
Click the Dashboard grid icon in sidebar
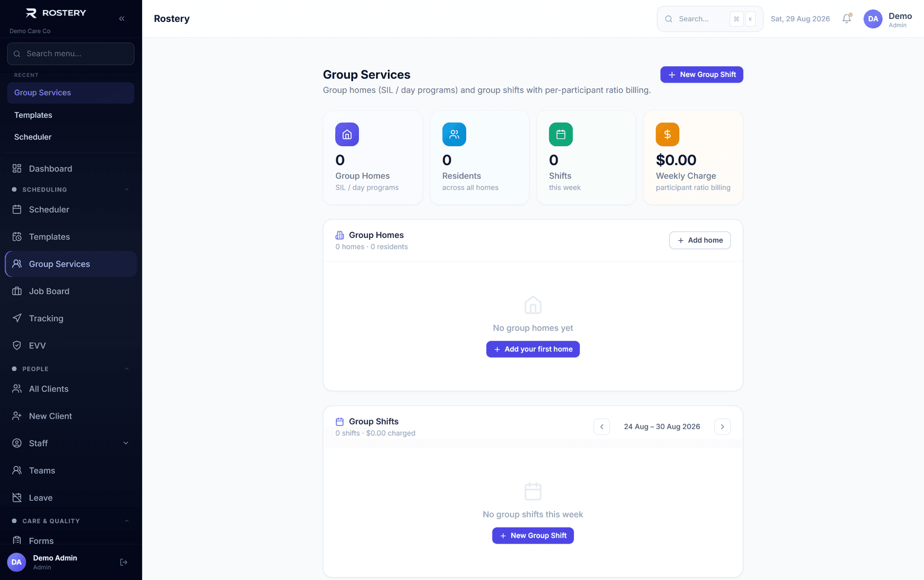pos(17,169)
